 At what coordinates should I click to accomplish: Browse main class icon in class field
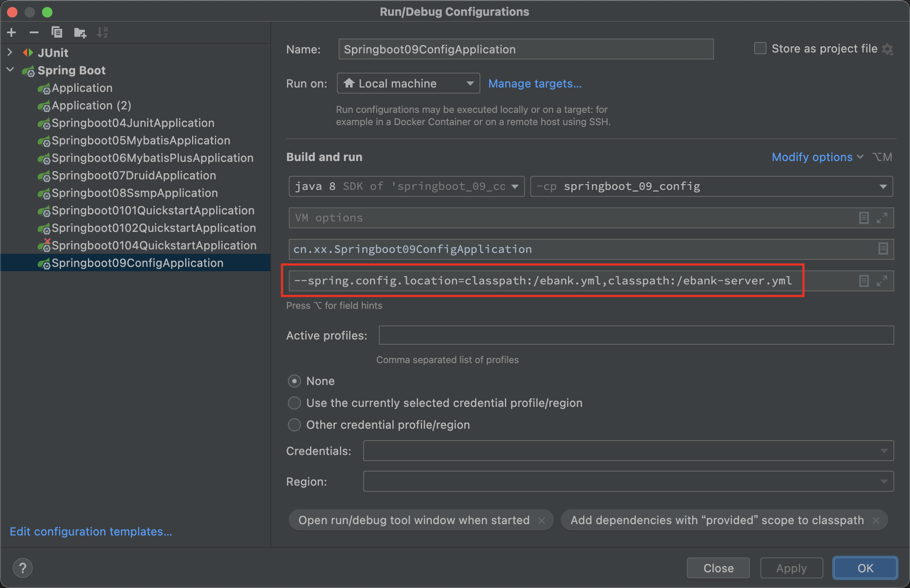point(883,249)
